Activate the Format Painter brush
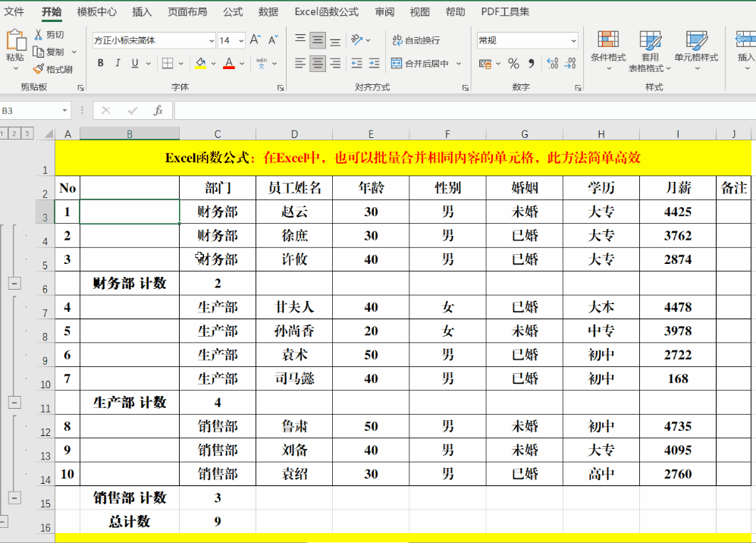This screenshot has height=543, width=756. (x=38, y=70)
